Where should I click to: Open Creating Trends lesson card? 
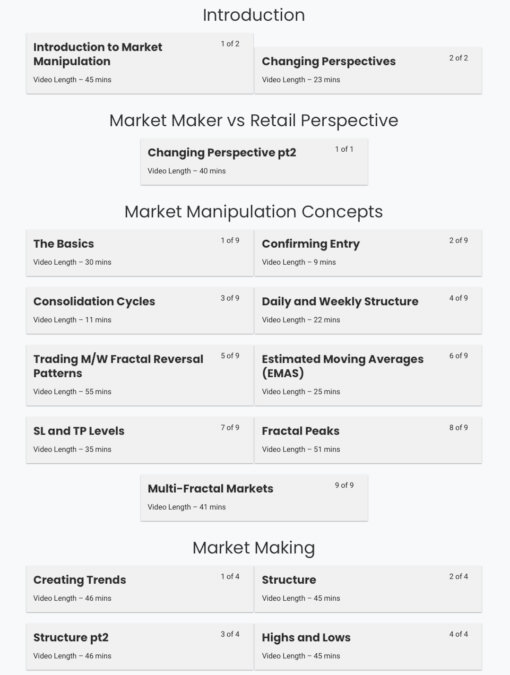[x=139, y=589]
